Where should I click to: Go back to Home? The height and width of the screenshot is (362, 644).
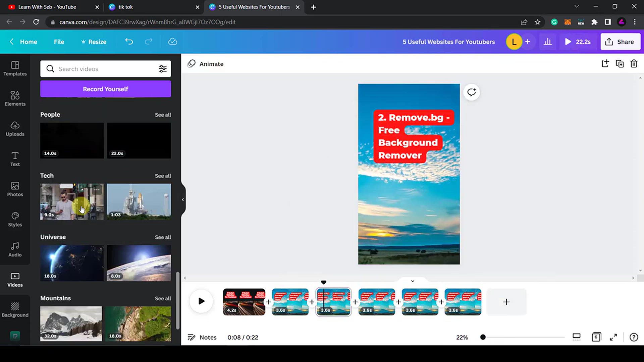23,42
